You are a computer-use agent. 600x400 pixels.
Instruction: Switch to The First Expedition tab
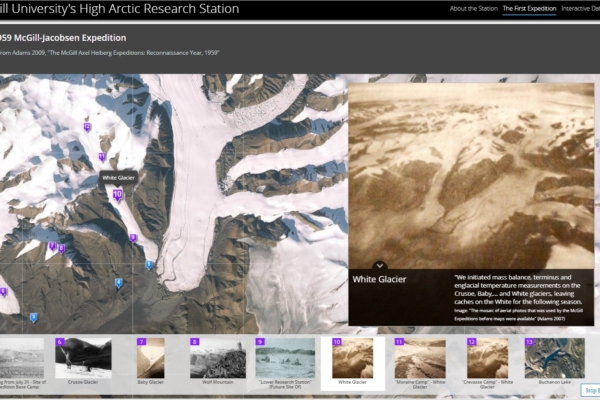529,9
